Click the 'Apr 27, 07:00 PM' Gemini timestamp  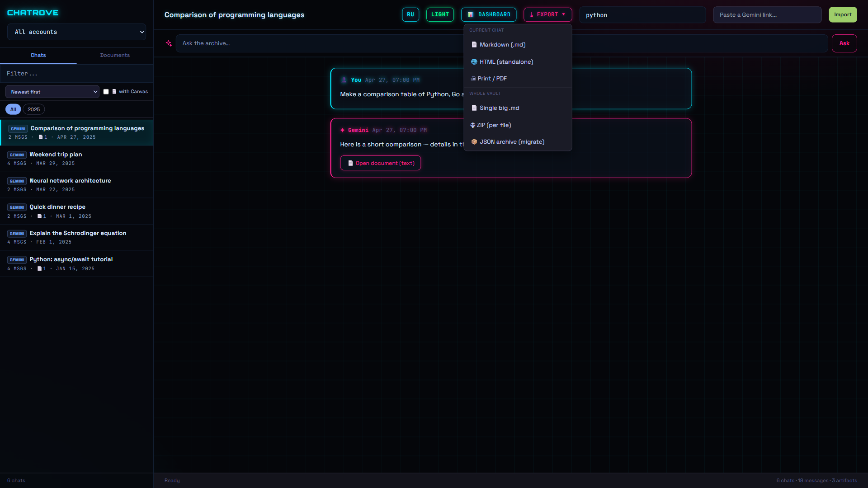[399, 130]
